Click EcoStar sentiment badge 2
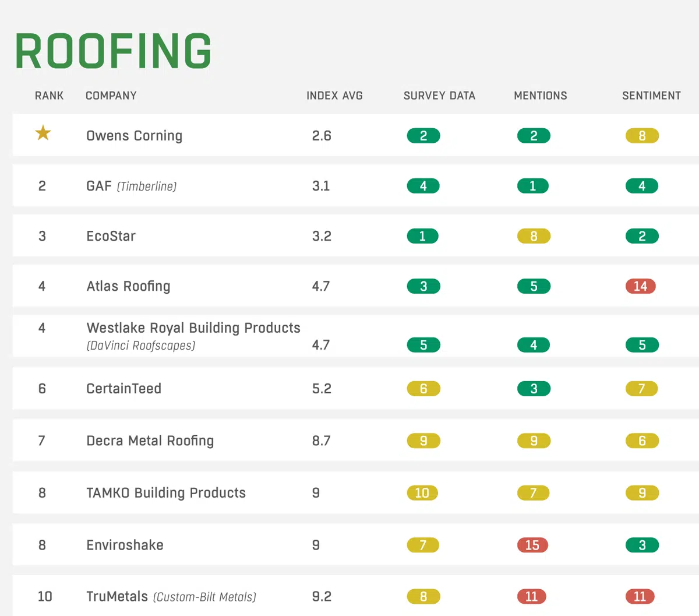 click(x=642, y=236)
